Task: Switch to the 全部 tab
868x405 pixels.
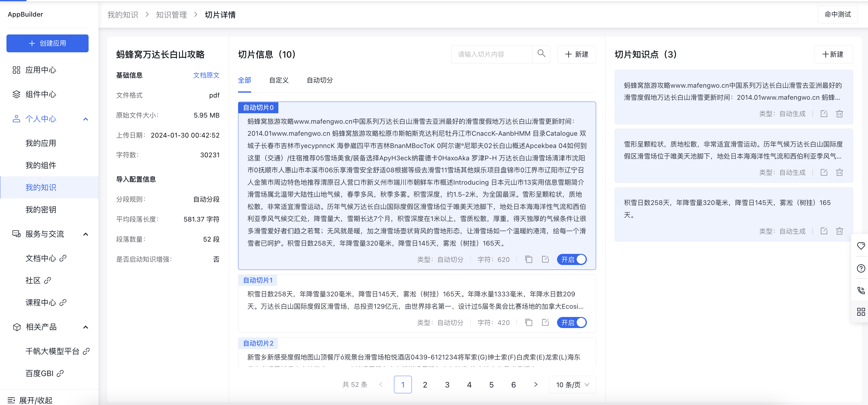Action: (x=244, y=80)
